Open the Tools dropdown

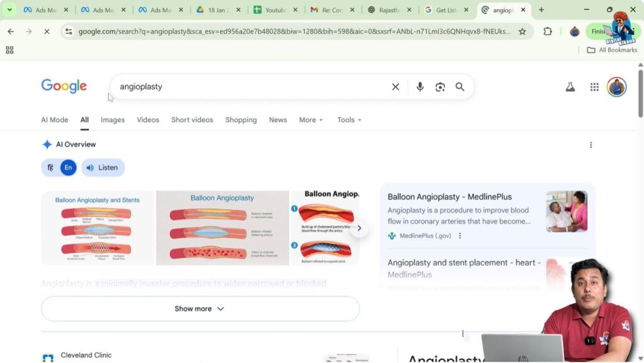click(x=348, y=120)
